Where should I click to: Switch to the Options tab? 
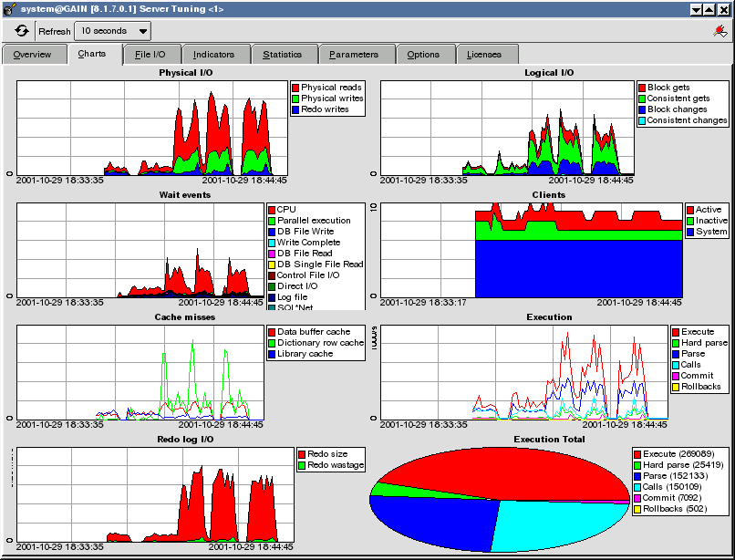(423, 55)
